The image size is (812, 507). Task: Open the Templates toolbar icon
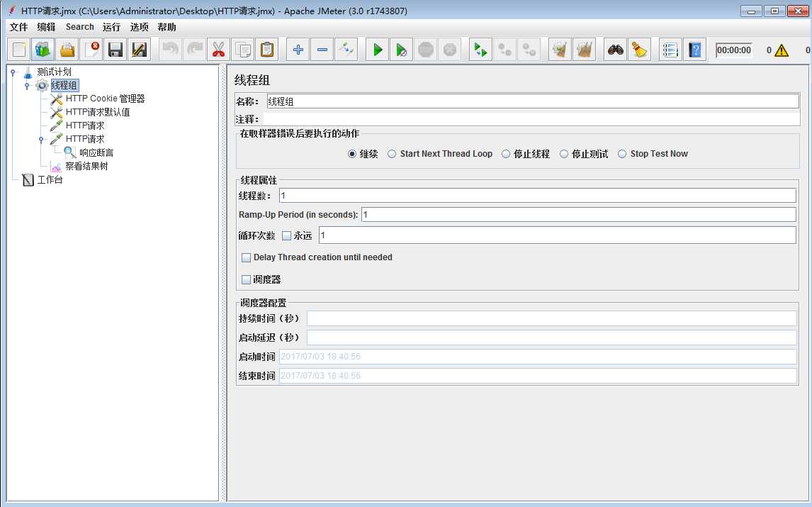(x=43, y=50)
